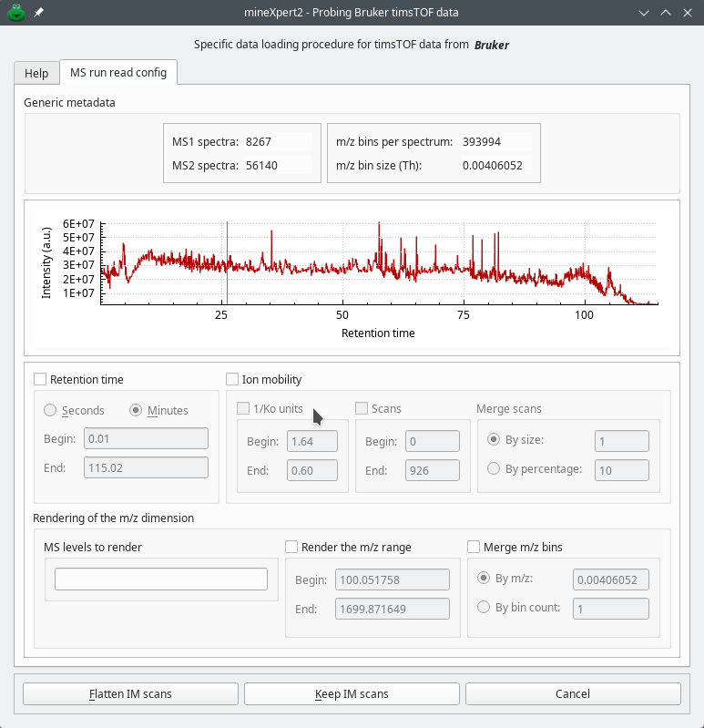This screenshot has height=728, width=704.
Task: Click the retention time Begin field
Action: pos(146,439)
